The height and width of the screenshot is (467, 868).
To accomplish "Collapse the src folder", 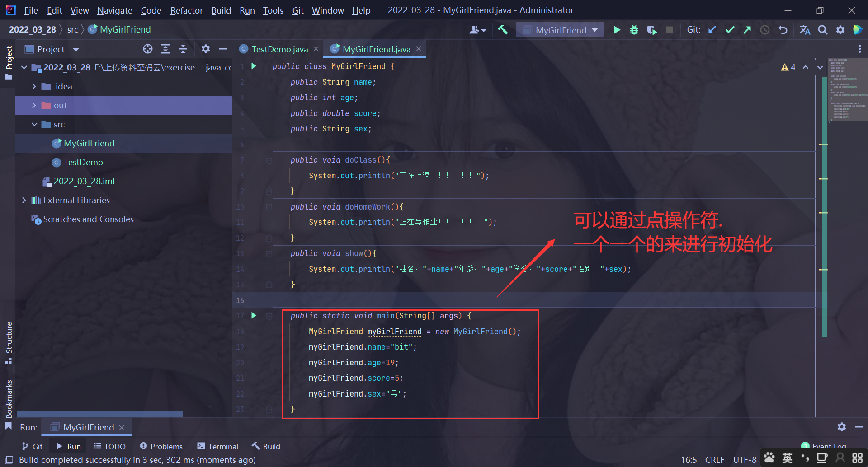I will 34,124.
